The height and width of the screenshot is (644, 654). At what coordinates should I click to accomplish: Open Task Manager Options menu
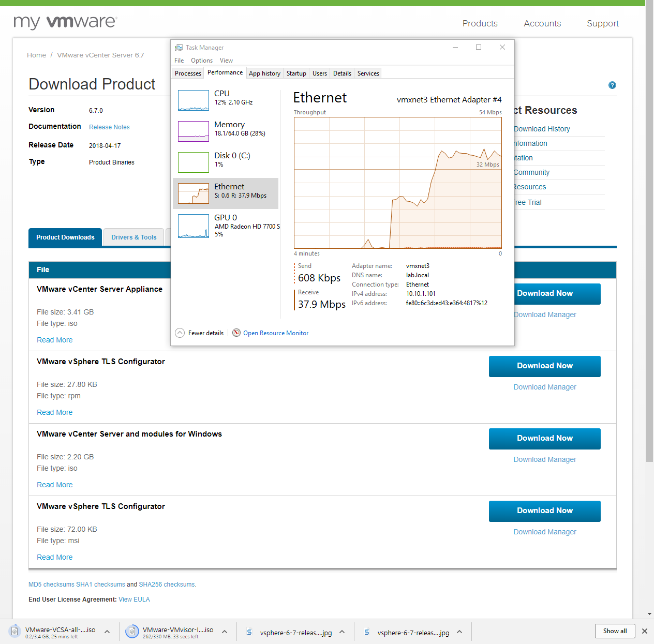pyautogui.click(x=202, y=61)
